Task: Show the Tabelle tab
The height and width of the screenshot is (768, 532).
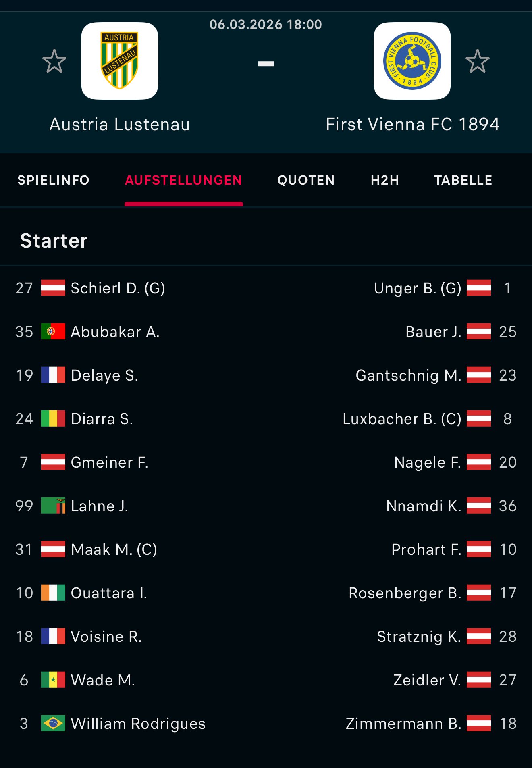Action: 463,180
